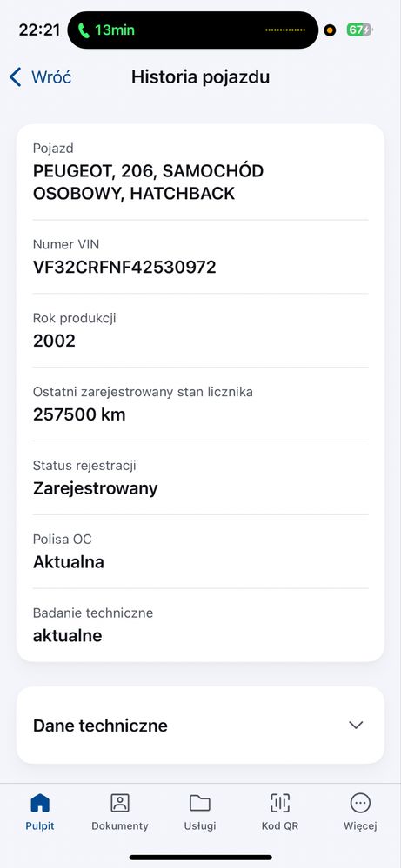This screenshot has height=868, width=401.
Task: Open the Dokumenty tab icon
Action: pyautogui.click(x=120, y=803)
